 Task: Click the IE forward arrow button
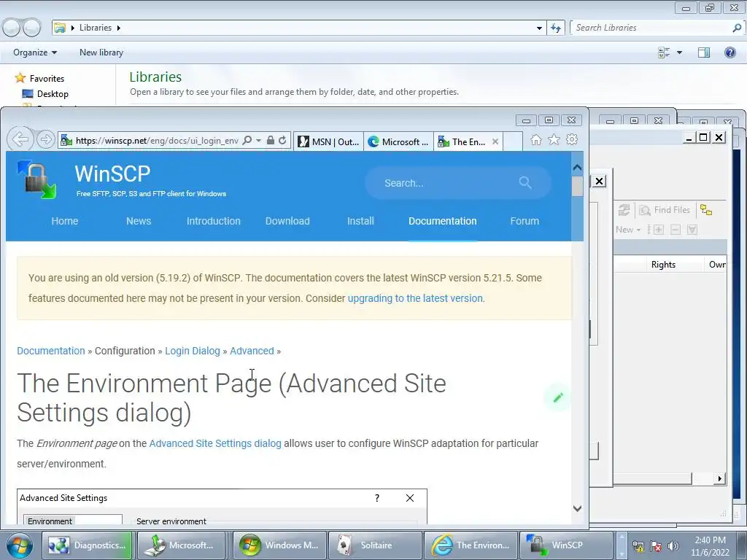coord(46,139)
